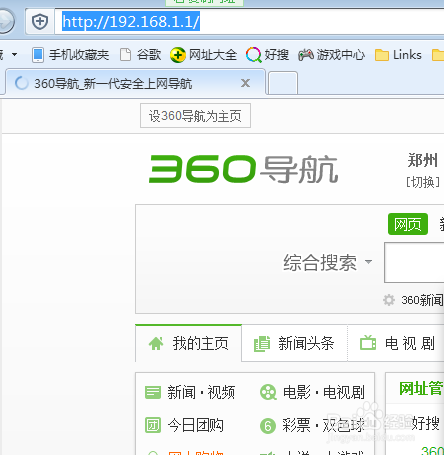Click the newspaper icon on 新闻头条 tab
444x455 pixels.
[x=262, y=343]
